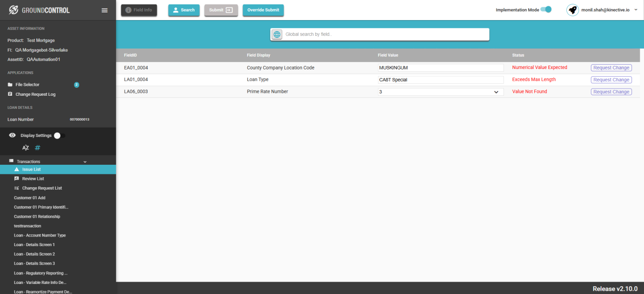Click the Change Request List arrows icon
Image resolution: width=644 pixels, height=294 pixels.
pos(17,188)
